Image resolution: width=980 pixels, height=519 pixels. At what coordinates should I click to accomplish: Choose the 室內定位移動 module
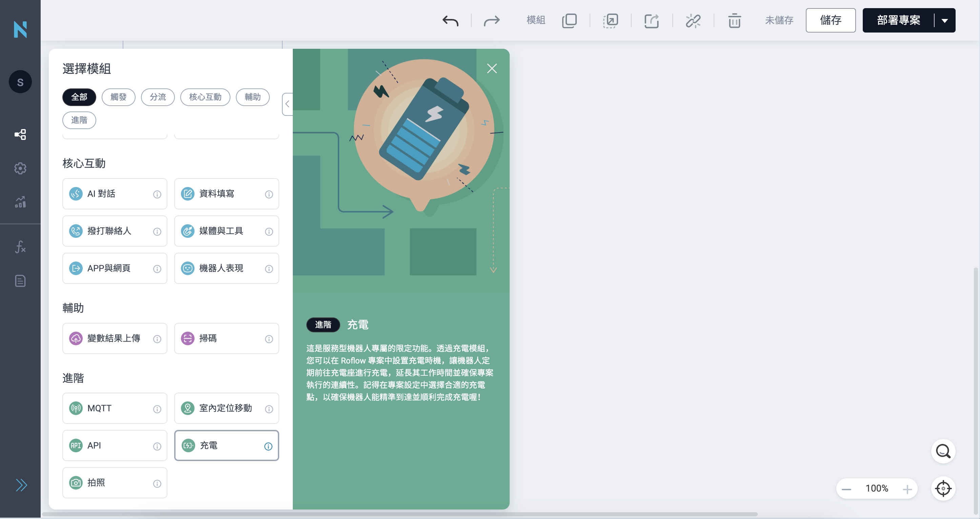coord(226,408)
